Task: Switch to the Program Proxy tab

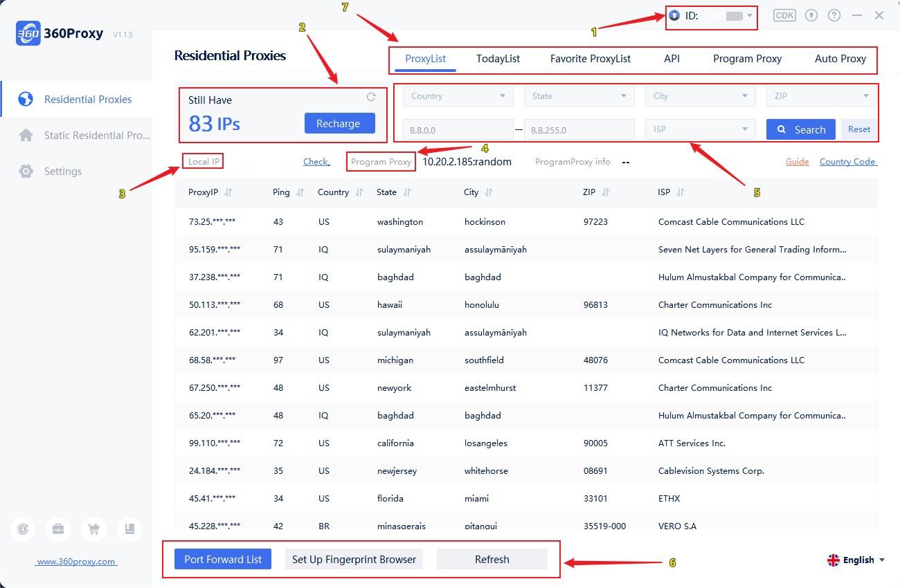Action: 747,59
